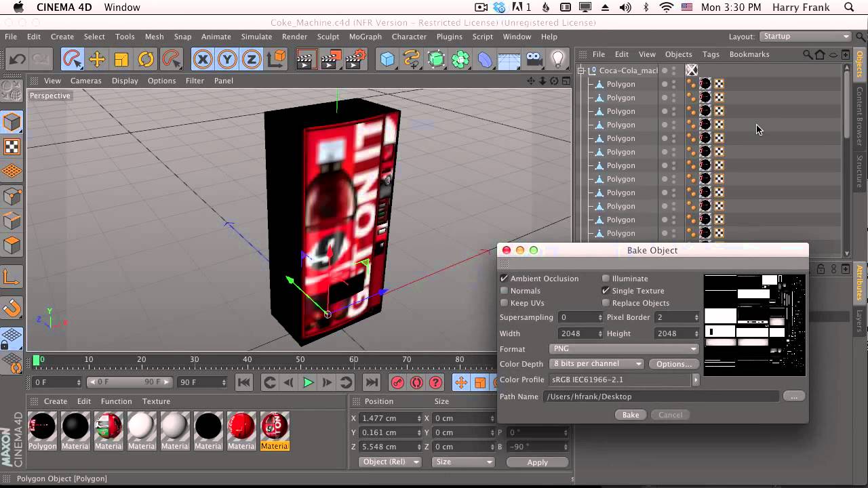This screenshot has height=488, width=868.
Task: Click the Record Active Objects button
Action: tap(397, 382)
